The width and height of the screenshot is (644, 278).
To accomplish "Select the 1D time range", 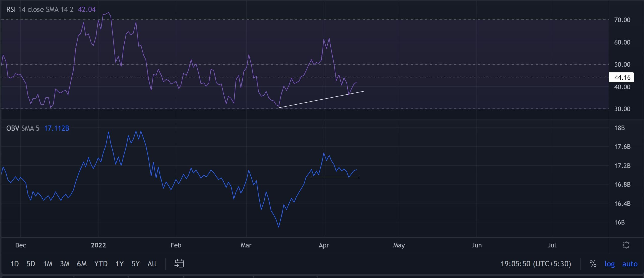I will point(14,264).
